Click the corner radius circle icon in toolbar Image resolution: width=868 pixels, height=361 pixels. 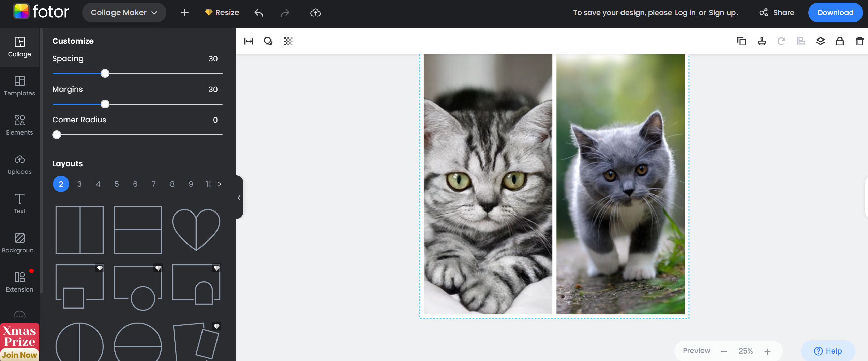268,41
